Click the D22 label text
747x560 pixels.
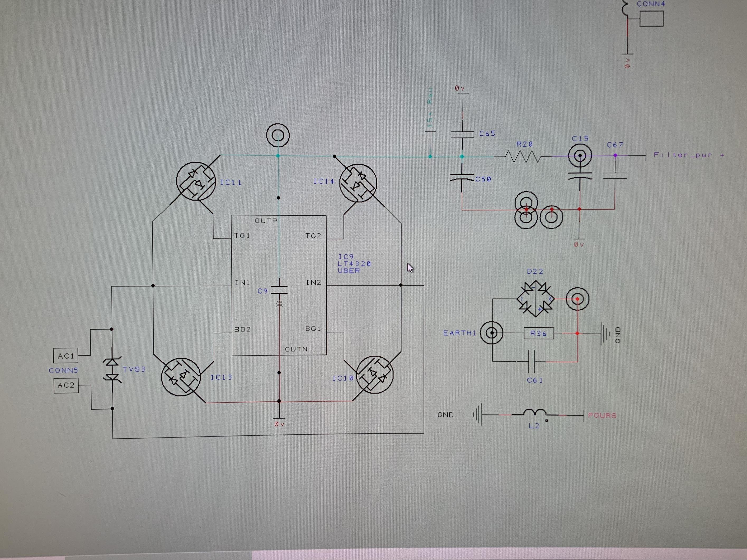point(535,271)
